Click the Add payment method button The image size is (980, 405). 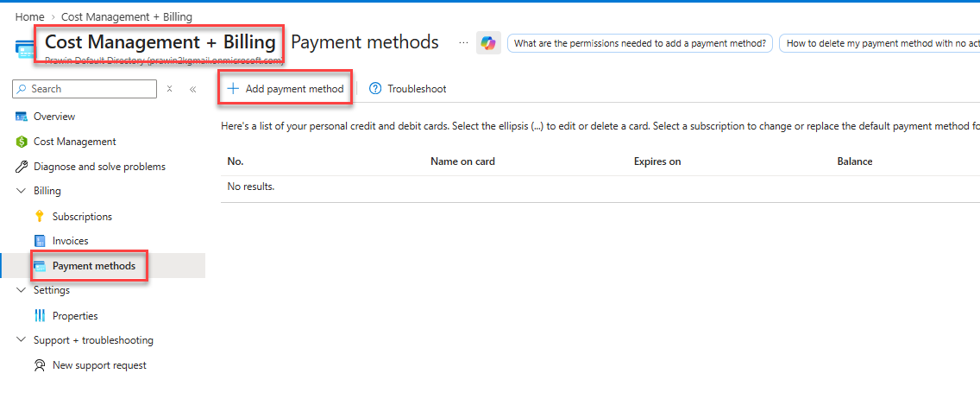pos(285,89)
